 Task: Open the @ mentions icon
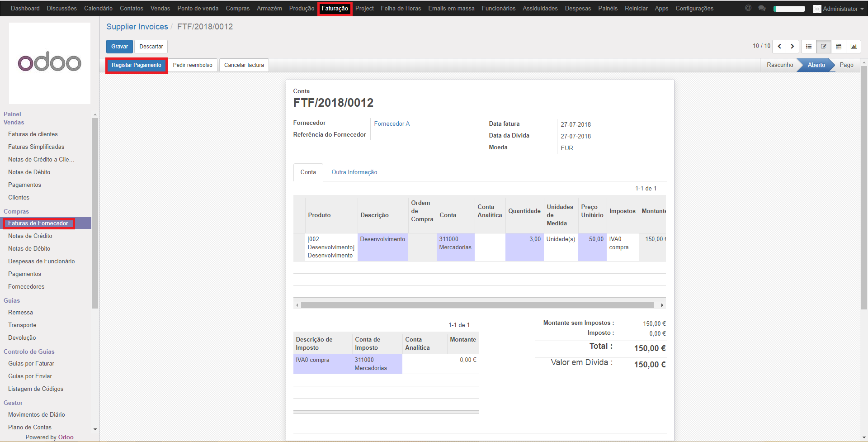(x=748, y=8)
